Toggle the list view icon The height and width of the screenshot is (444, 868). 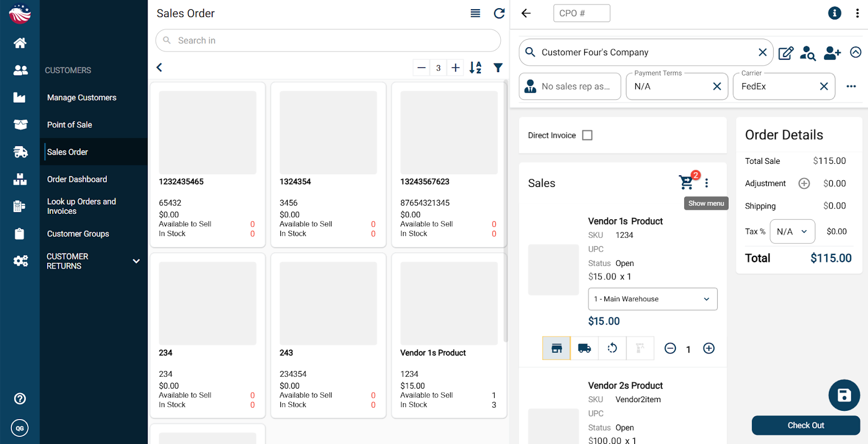click(x=475, y=14)
